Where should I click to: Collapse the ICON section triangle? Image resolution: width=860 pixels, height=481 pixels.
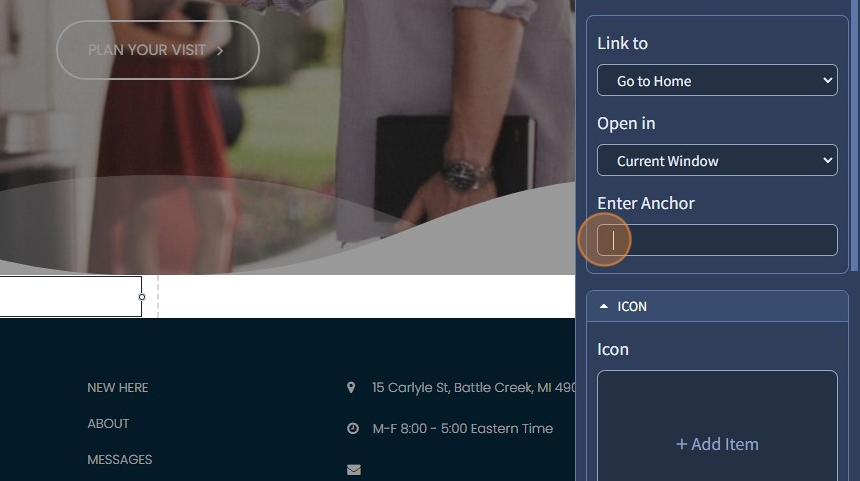coord(604,306)
